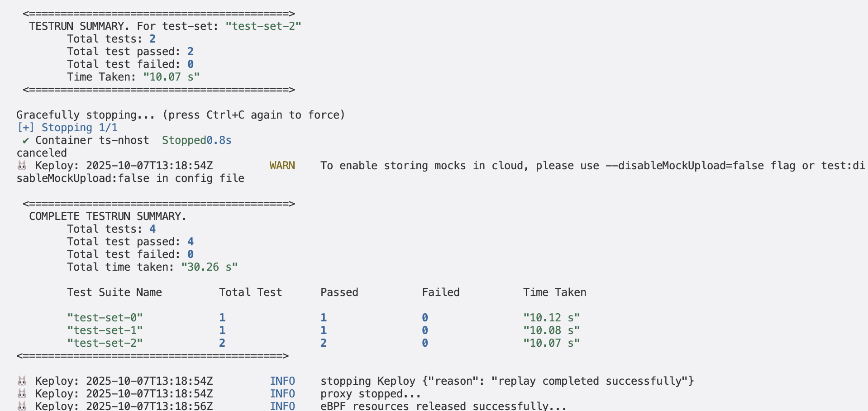
Task: Select "test-set-1" in the summary table
Action: click(105, 330)
